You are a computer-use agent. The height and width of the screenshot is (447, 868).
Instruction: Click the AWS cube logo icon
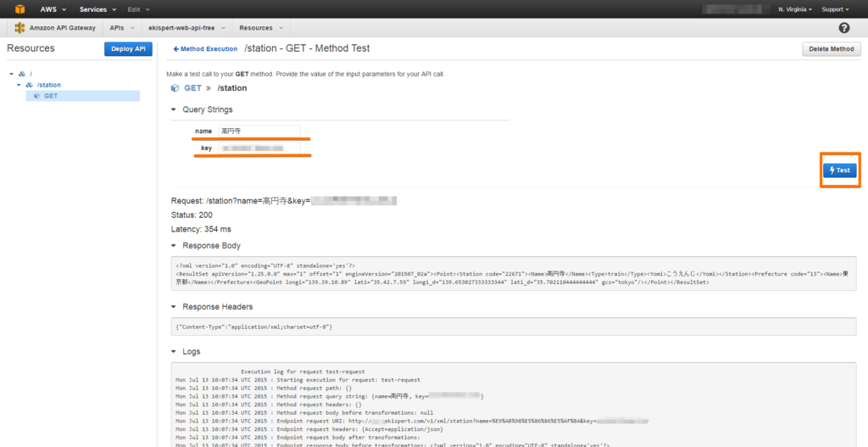tap(20, 8)
